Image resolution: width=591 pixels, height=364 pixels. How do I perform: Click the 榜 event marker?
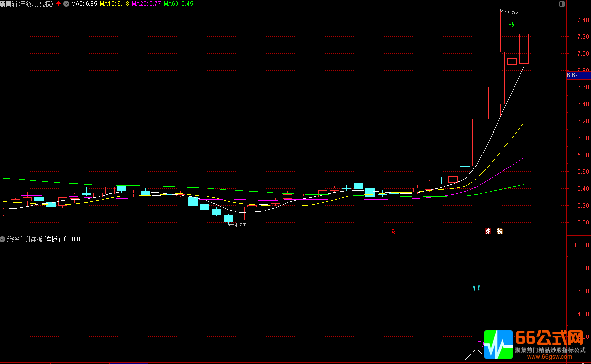(x=500, y=231)
